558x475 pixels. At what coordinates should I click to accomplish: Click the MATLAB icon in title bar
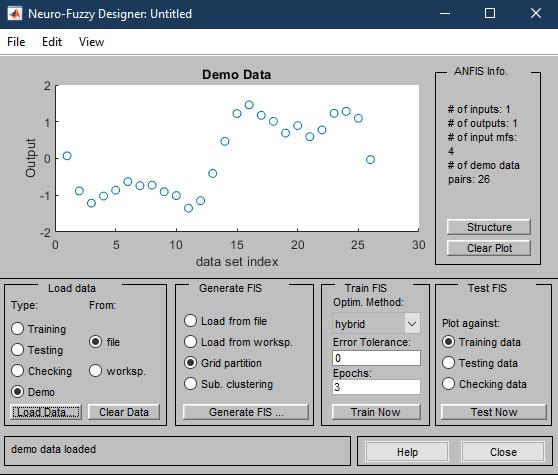(15, 14)
